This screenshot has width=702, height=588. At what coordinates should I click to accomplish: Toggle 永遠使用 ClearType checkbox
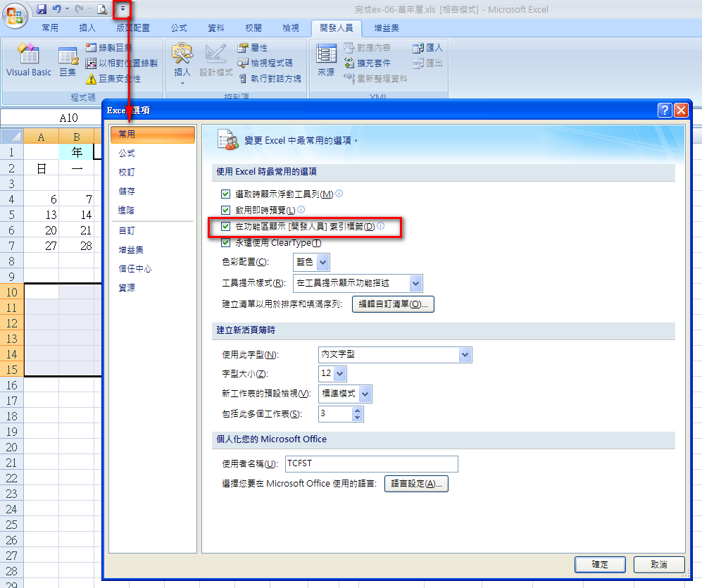tap(225, 243)
